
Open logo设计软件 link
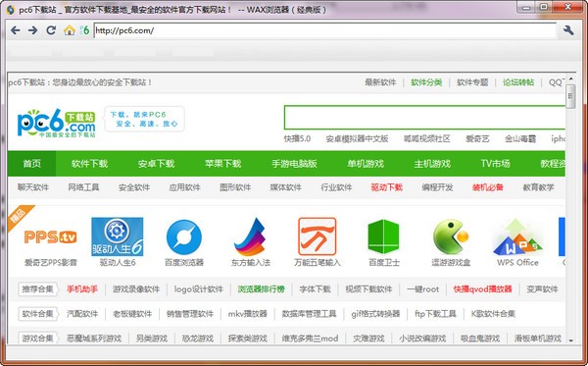click(x=199, y=289)
